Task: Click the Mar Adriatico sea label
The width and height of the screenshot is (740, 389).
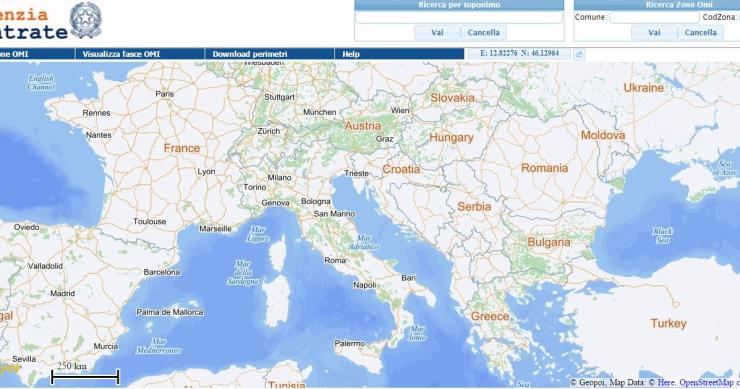Action: coord(364,243)
